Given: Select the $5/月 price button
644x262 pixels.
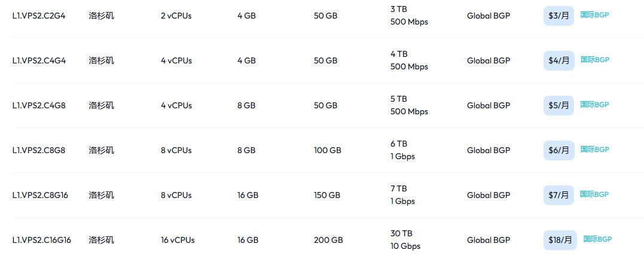Looking at the screenshot, I should [x=558, y=105].
